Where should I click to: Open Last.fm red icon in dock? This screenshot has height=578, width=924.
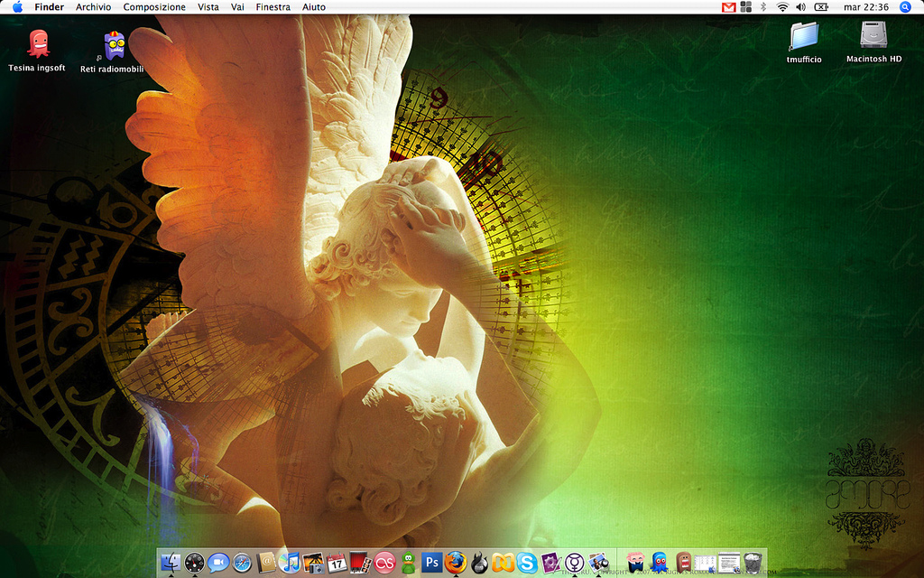(384, 563)
